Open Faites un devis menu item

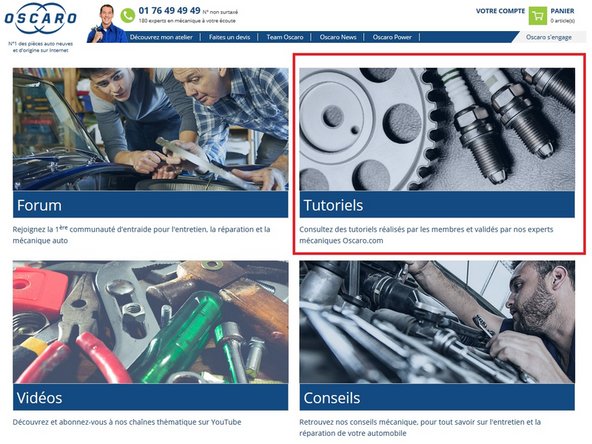(230, 37)
